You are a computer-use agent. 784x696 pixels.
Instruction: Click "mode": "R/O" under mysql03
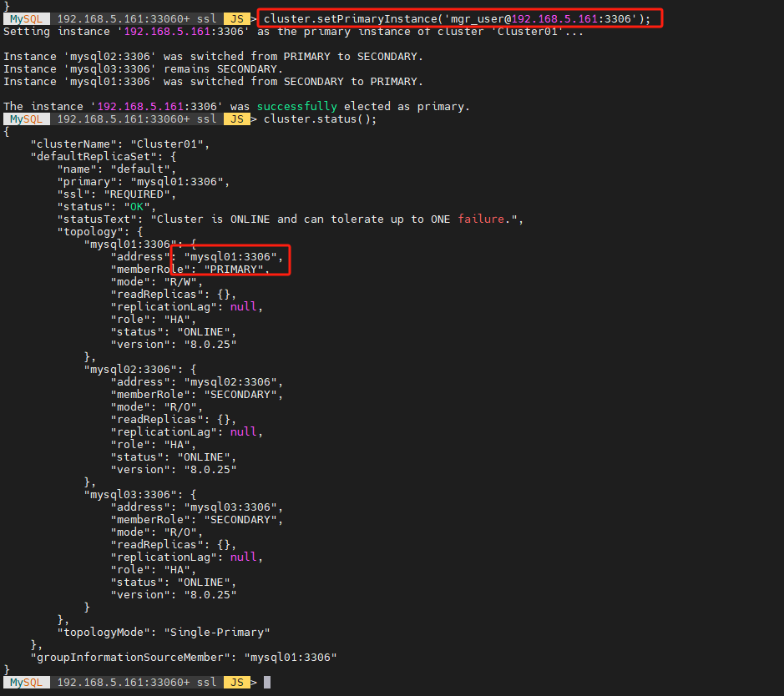click(x=157, y=532)
